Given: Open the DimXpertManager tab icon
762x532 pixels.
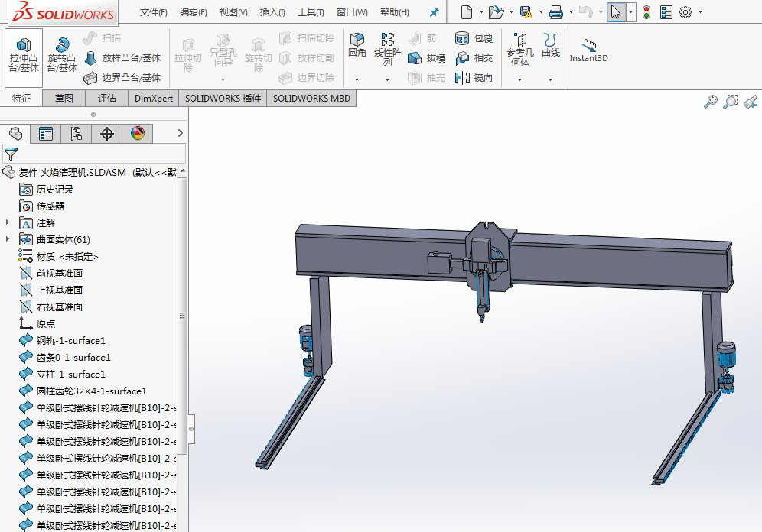Looking at the screenshot, I should coord(107,134).
